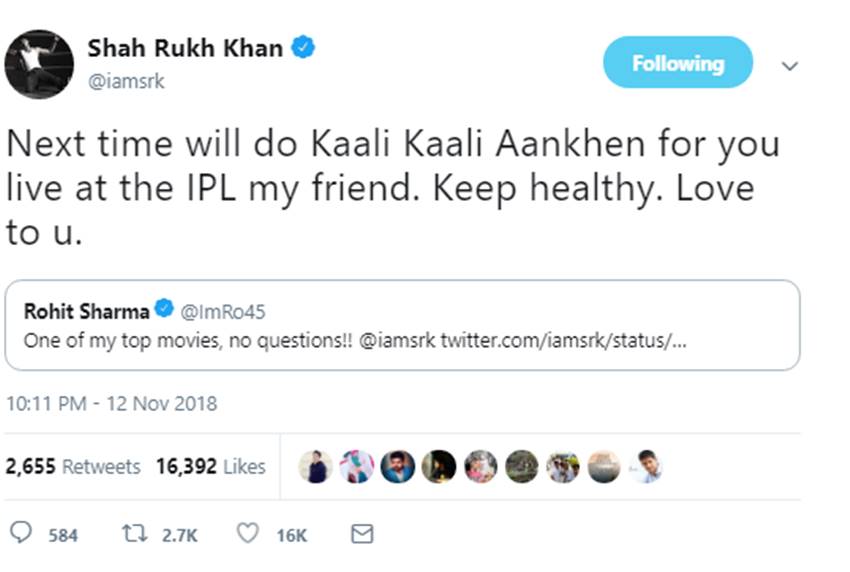This screenshot has height=572, width=850.
Task: Like the tweet with the heart icon
Action: [248, 535]
